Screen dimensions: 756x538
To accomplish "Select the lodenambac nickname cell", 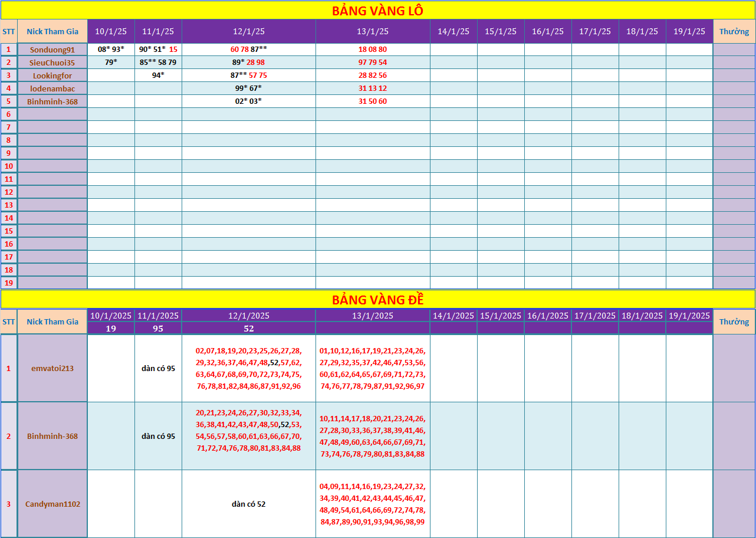I will pos(52,88).
